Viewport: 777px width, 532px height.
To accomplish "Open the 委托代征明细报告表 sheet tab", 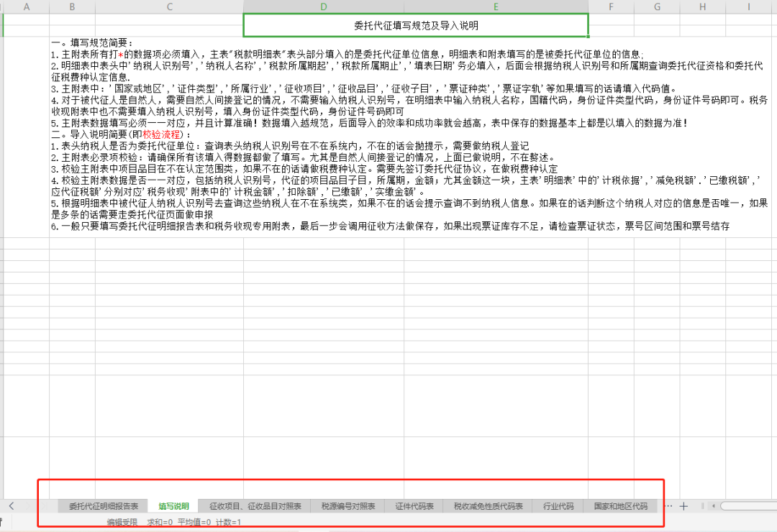I will (103, 506).
